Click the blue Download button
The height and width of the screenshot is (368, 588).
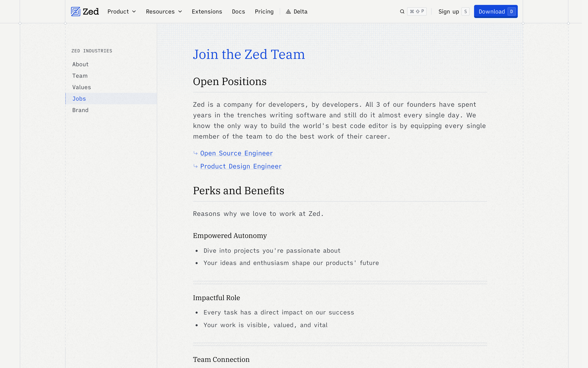click(x=496, y=11)
